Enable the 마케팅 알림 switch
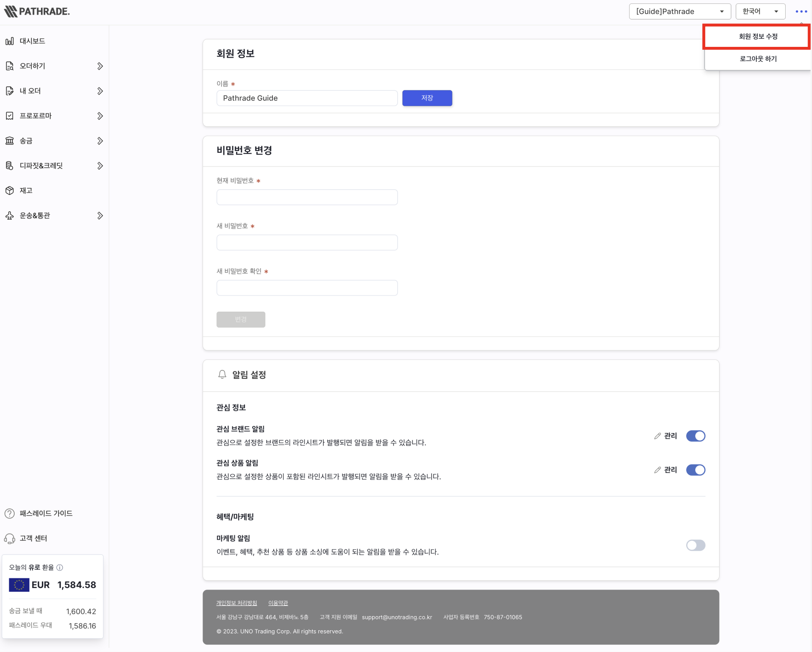The width and height of the screenshot is (812, 652). click(x=696, y=545)
